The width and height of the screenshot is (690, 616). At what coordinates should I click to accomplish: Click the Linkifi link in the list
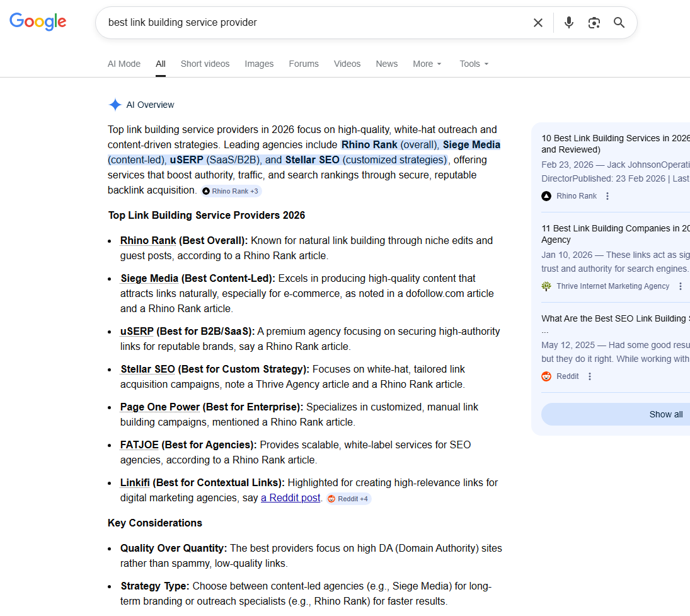click(x=135, y=483)
